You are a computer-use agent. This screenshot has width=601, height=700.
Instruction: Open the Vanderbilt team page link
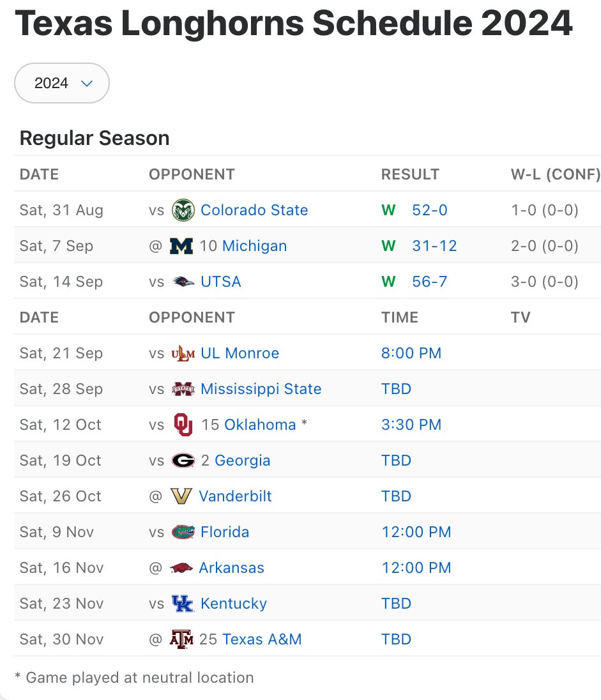pyautogui.click(x=235, y=496)
